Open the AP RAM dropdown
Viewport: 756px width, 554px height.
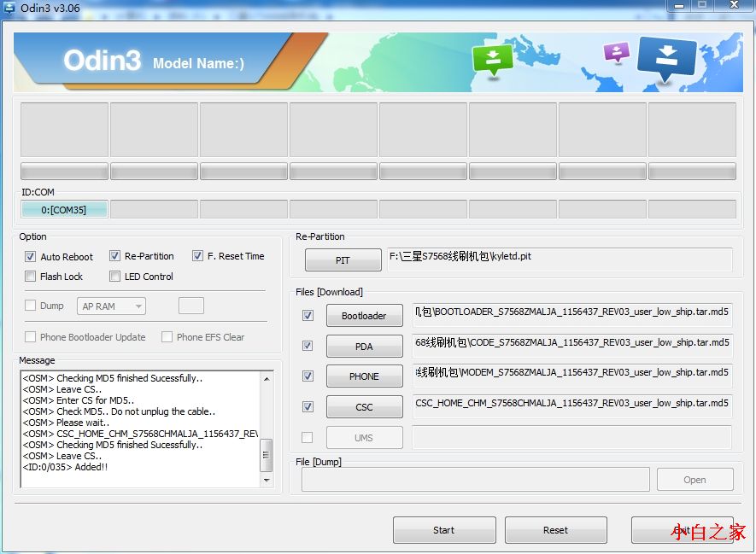coord(111,306)
